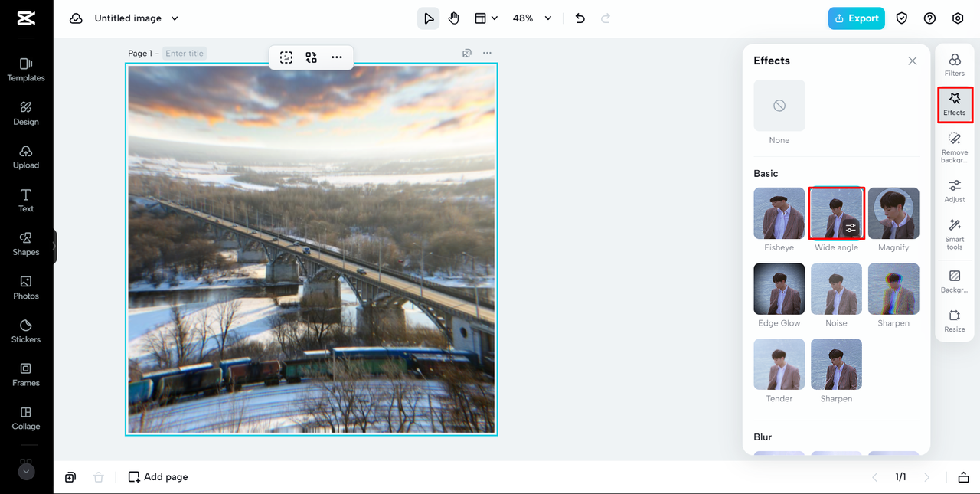Close the Effects panel
Viewport: 980px width, 494px height.
[x=912, y=61]
